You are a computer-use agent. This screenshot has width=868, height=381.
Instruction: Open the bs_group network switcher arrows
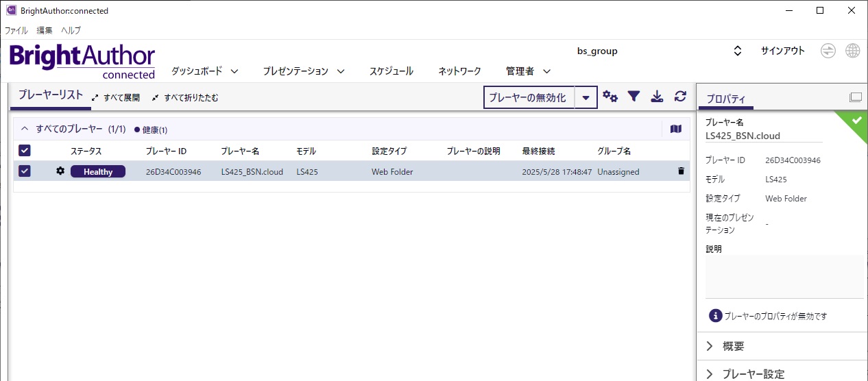point(738,51)
